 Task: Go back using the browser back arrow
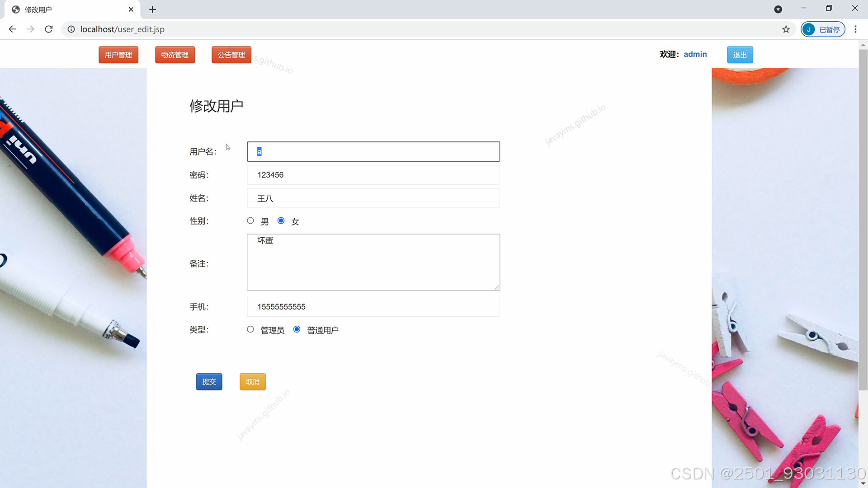[12, 29]
